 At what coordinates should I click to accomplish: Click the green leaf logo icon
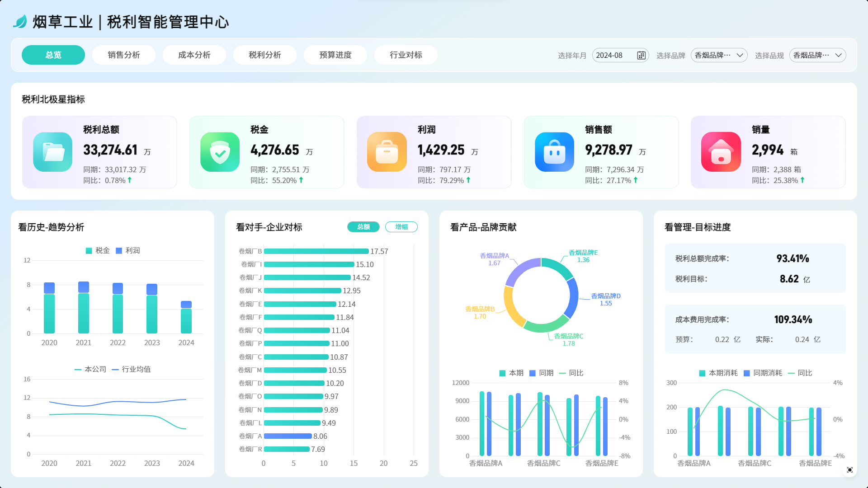click(x=20, y=21)
